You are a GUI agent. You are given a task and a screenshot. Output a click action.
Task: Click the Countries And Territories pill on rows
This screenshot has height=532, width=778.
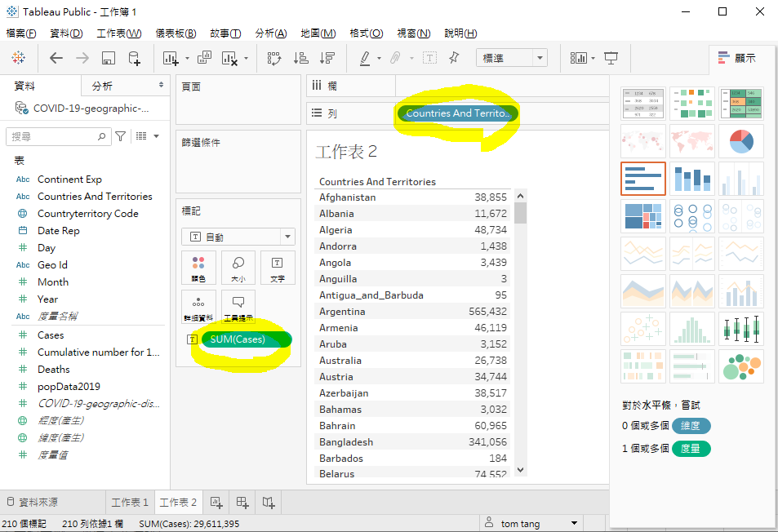(x=457, y=113)
